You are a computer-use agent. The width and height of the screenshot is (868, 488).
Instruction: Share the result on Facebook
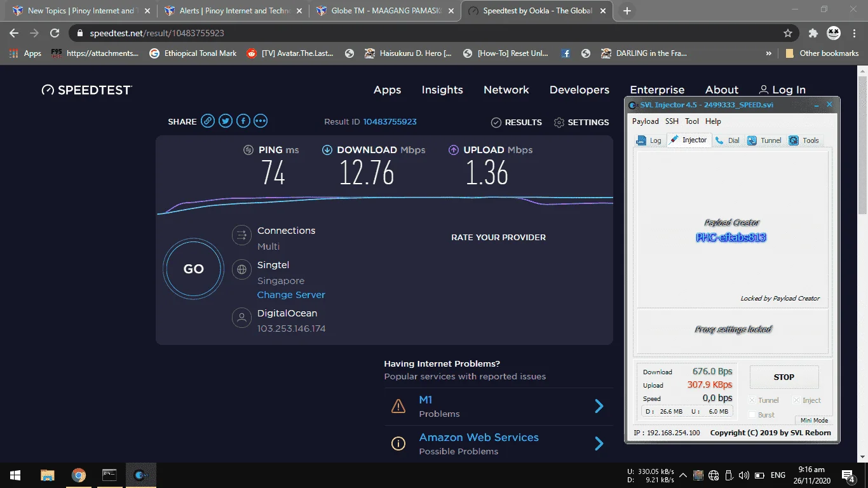(x=243, y=121)
